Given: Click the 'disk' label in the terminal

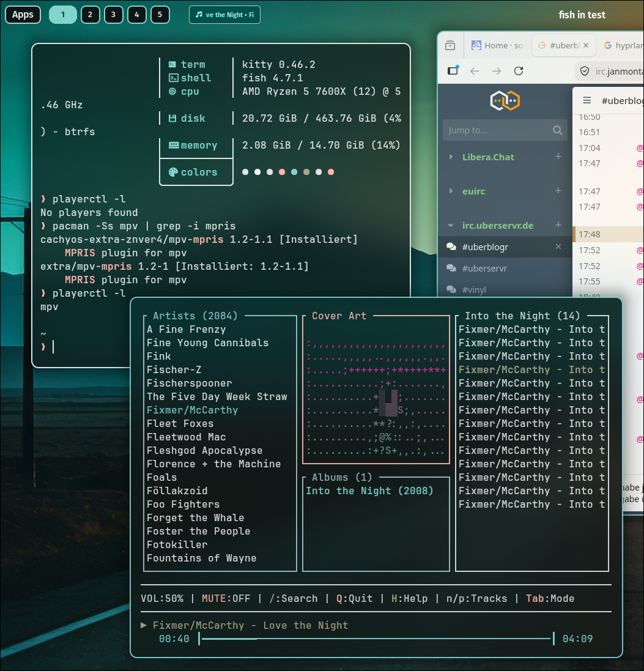Looking at the screenshot, I should coord(193,118).
